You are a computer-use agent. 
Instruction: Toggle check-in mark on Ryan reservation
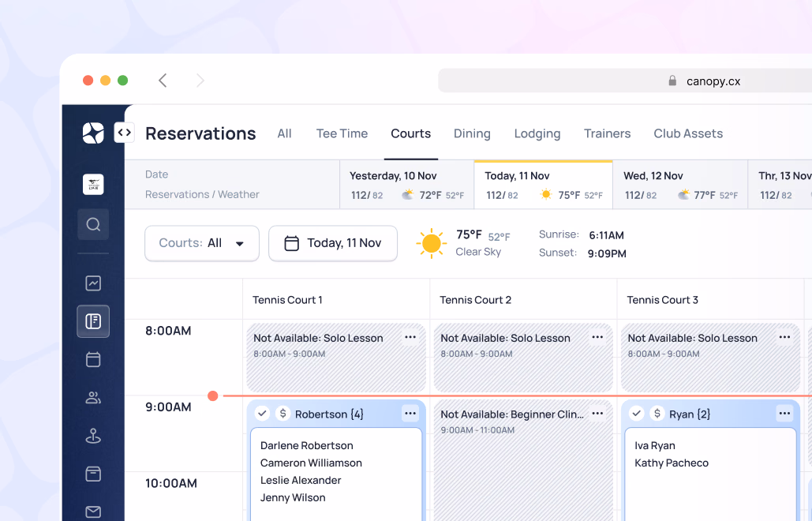[x=637, y=414]
